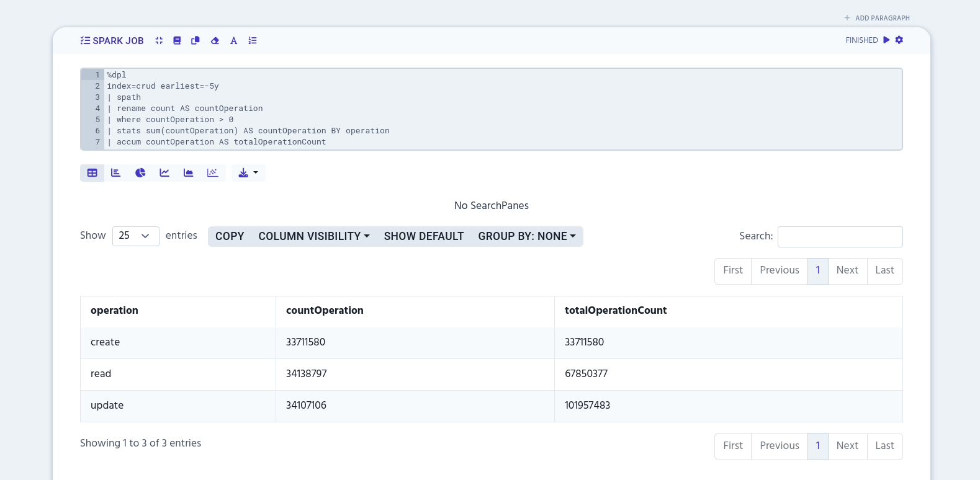Click the Search input field
The image size is (980, 480).
pos(840,237)
